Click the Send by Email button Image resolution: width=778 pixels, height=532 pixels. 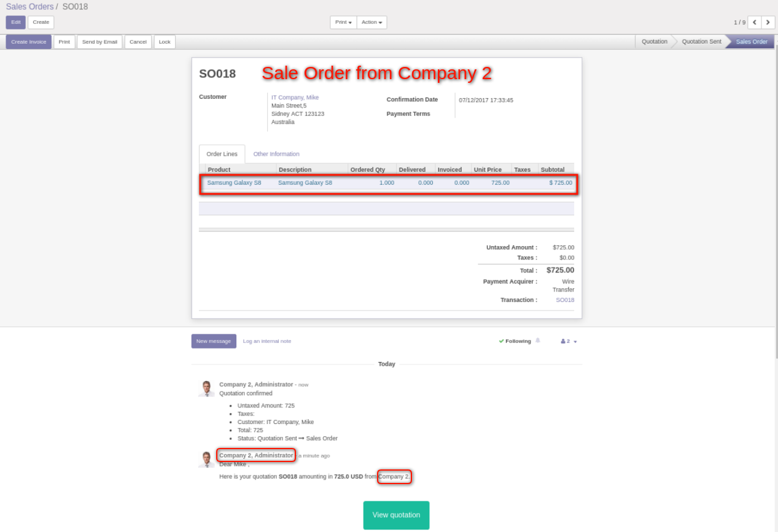(x=99, y=42)
